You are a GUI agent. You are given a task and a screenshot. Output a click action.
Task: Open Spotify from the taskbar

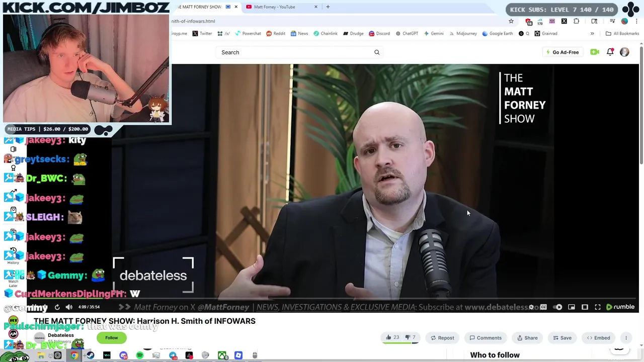coord(140,355)
